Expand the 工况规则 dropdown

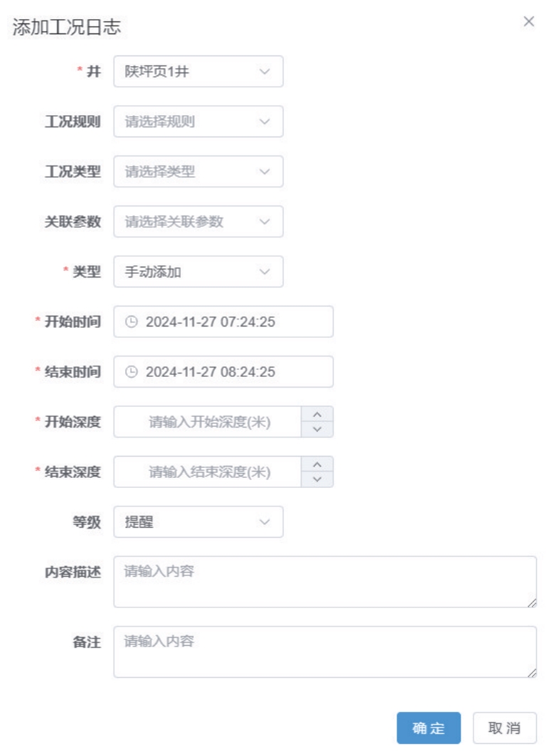click(x=198, y=122)
